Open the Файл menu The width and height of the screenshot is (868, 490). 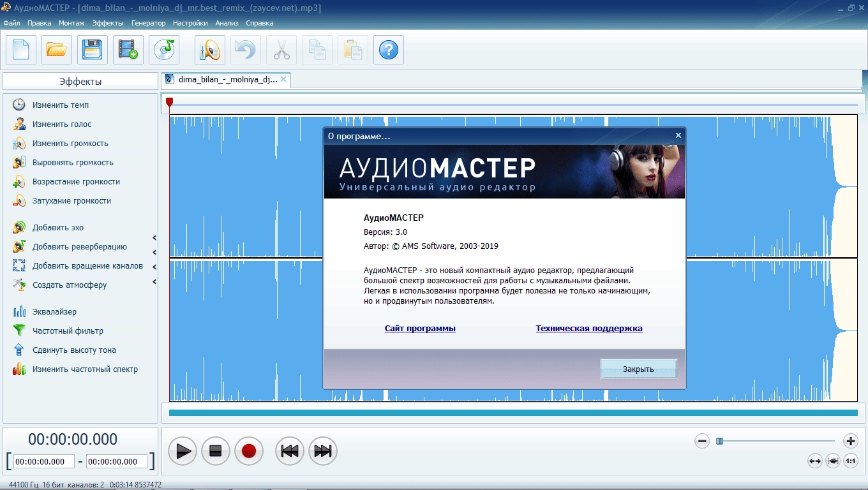[11, 23]
